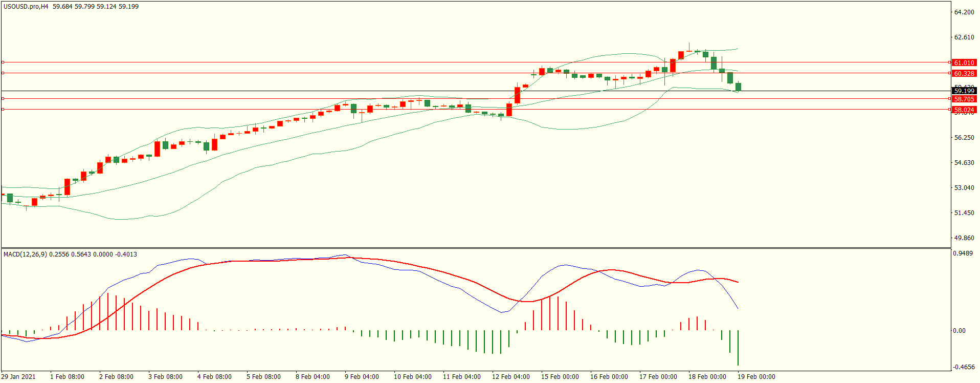
Task: Click the 15 Feb 00:00 time label
Action: click(x=560, y=376)
